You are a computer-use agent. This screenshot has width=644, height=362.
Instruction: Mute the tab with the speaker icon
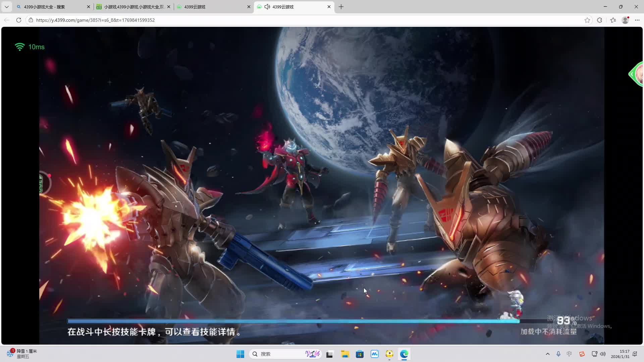pos(267,7)
